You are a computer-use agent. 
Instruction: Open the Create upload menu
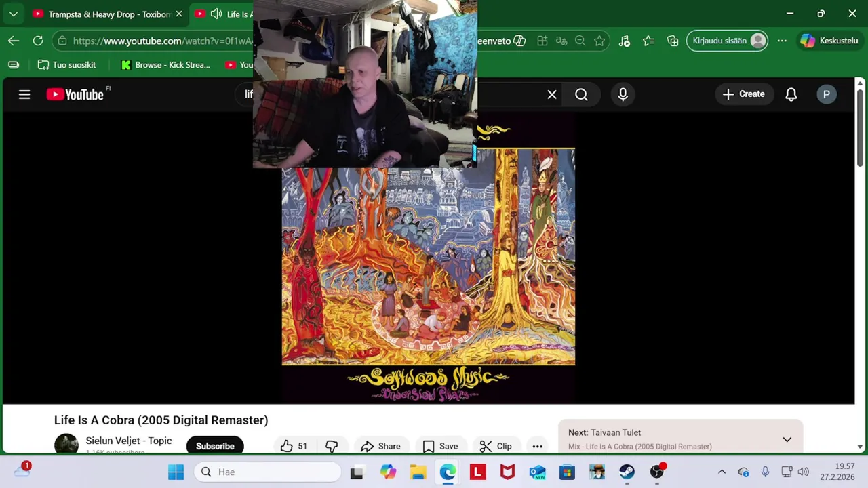(x=743, y=94)
